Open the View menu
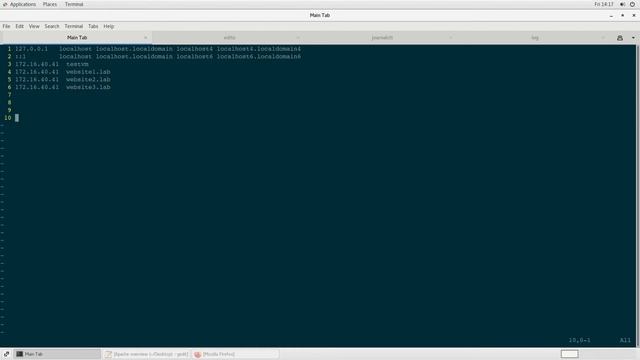 point(34,26)
